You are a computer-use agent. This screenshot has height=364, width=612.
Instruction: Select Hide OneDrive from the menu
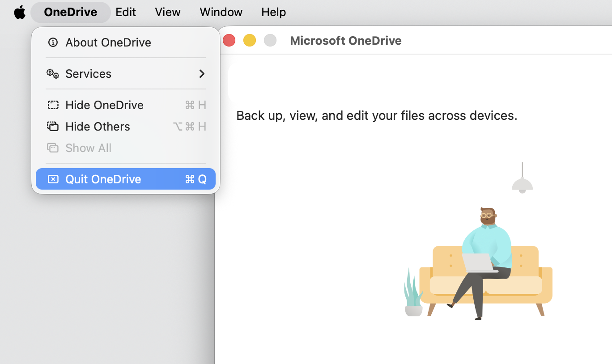[126, 105]
